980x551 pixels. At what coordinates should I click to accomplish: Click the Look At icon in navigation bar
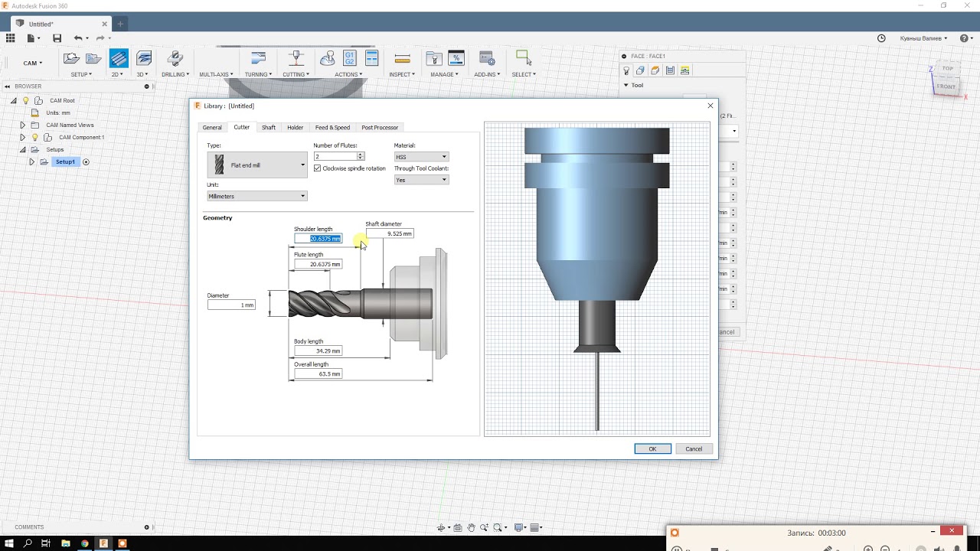(x=458, y=527)
